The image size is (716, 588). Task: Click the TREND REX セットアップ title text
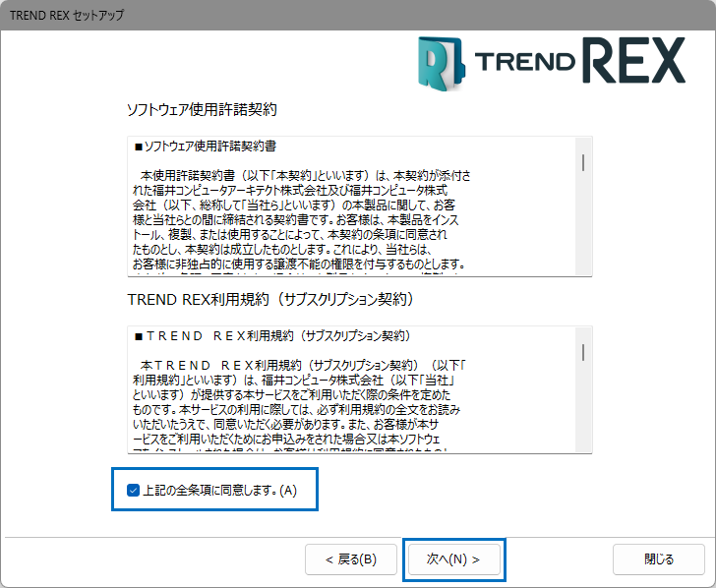(67, 15)
